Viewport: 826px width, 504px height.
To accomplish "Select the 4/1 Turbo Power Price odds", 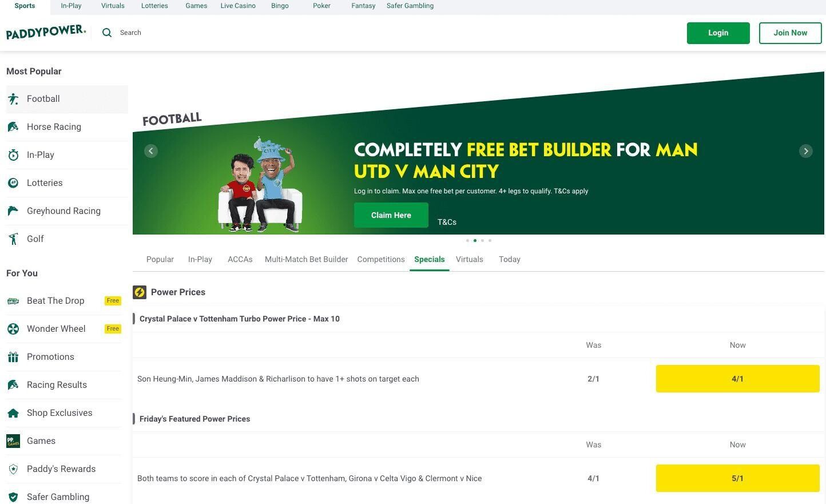I will click(x=738, y=379).
